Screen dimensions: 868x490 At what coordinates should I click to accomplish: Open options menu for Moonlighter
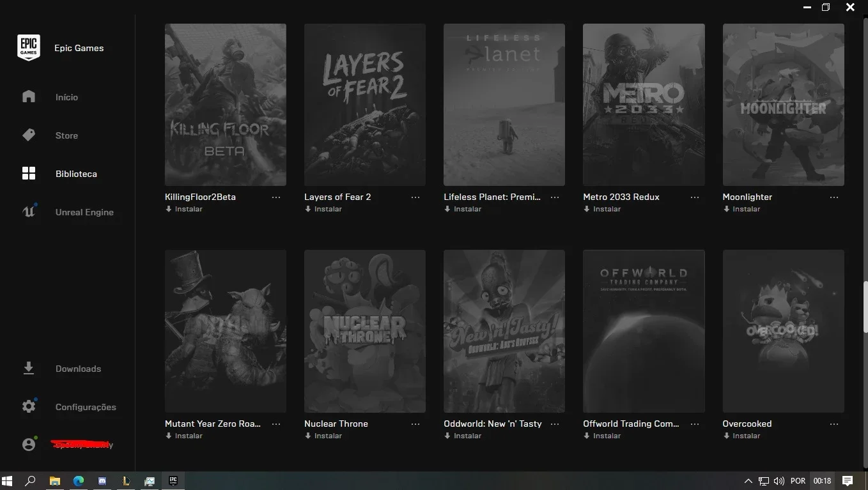tap(834, 197)
